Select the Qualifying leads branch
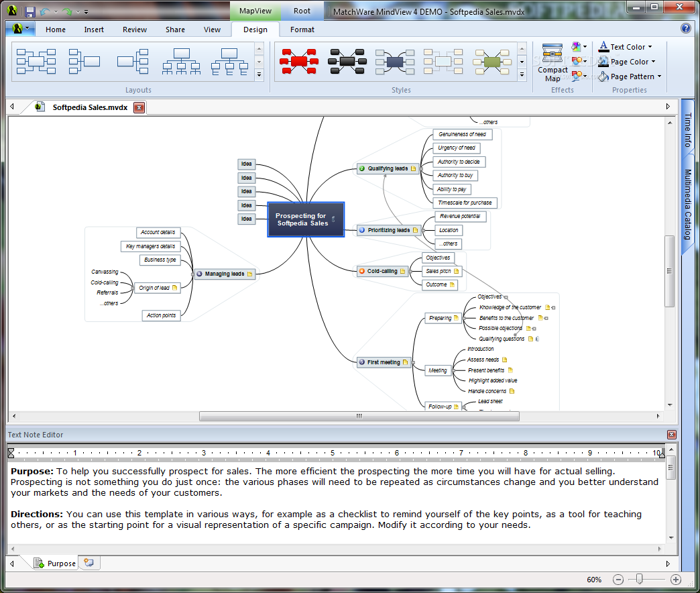The width and height of the screenshot is (700, 593). (x=388, y=168)
